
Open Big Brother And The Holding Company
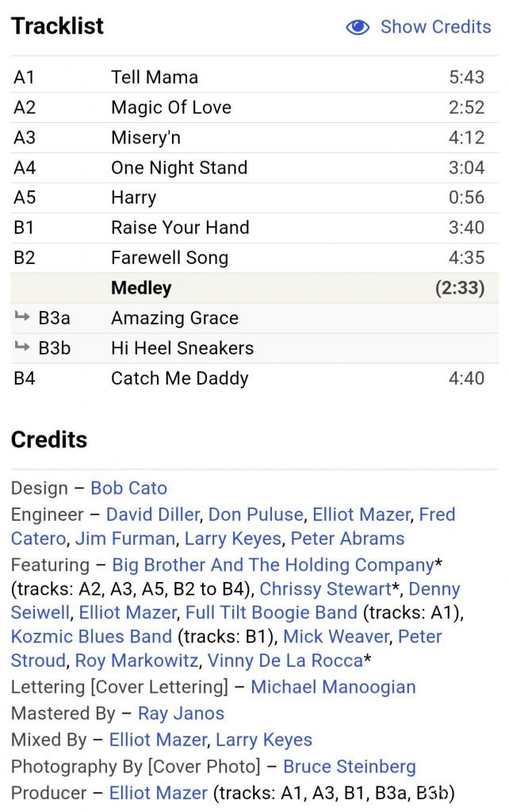[273, 565]
